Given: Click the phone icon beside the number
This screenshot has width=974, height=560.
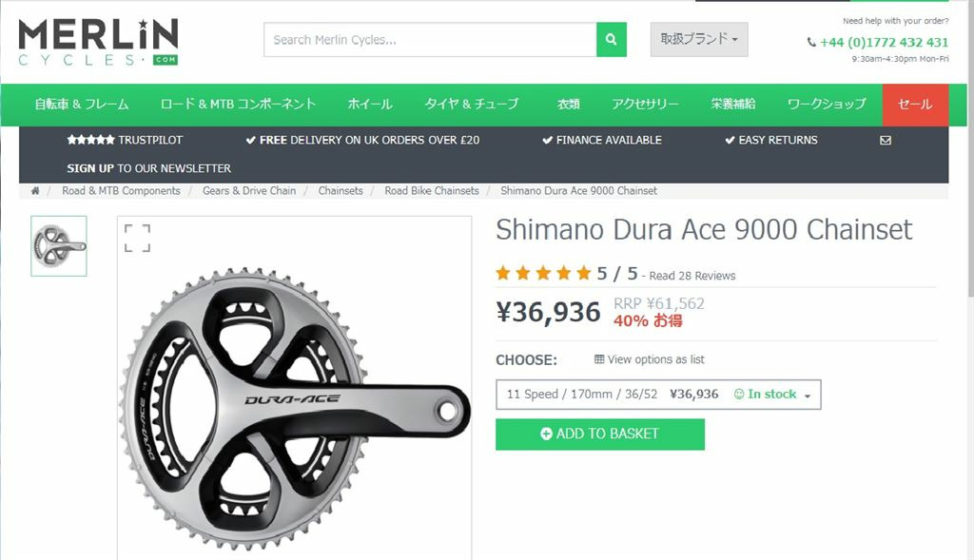Looking at the screenshot, I should pyautogui.click(x=811, y=42).
